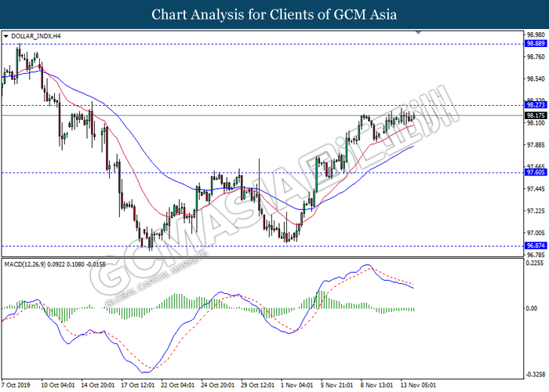Select the 98.889 price level label
This screenshot has width=549, height=392.
click(536, 44)
